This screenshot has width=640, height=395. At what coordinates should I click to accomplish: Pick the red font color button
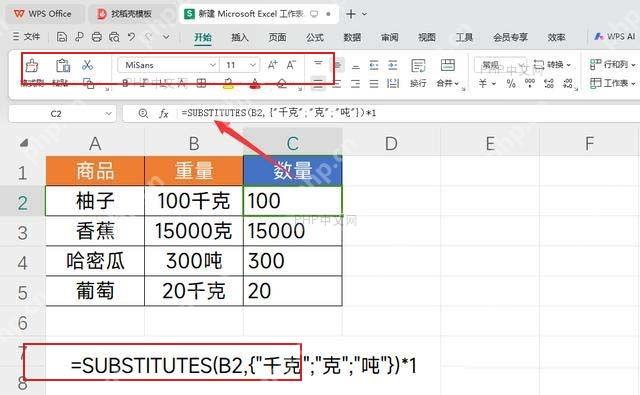255,84
